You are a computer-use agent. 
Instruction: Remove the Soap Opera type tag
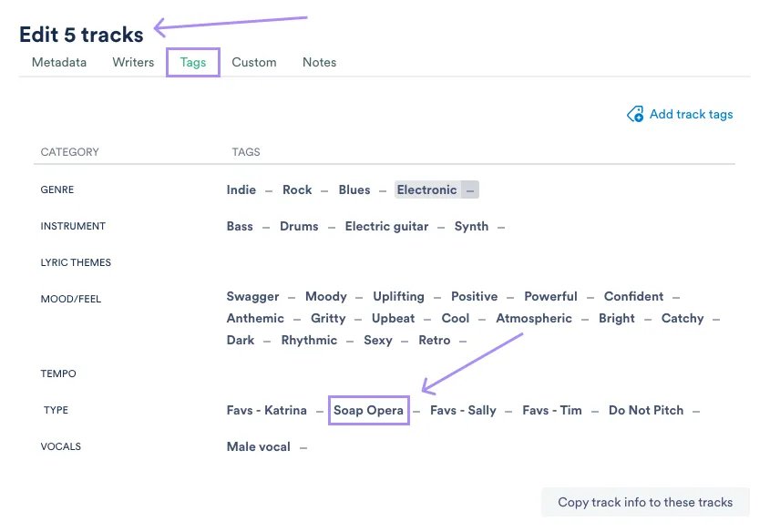tap(416, 410)
